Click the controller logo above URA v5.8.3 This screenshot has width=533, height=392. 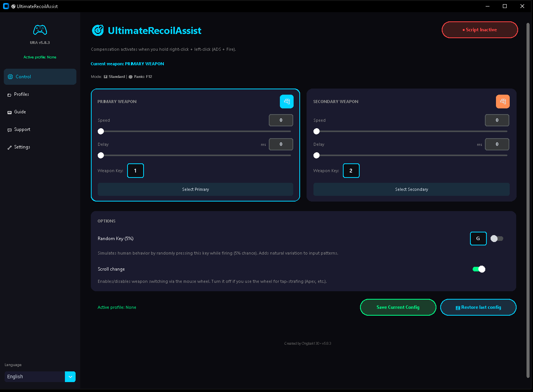coord(40,30)
